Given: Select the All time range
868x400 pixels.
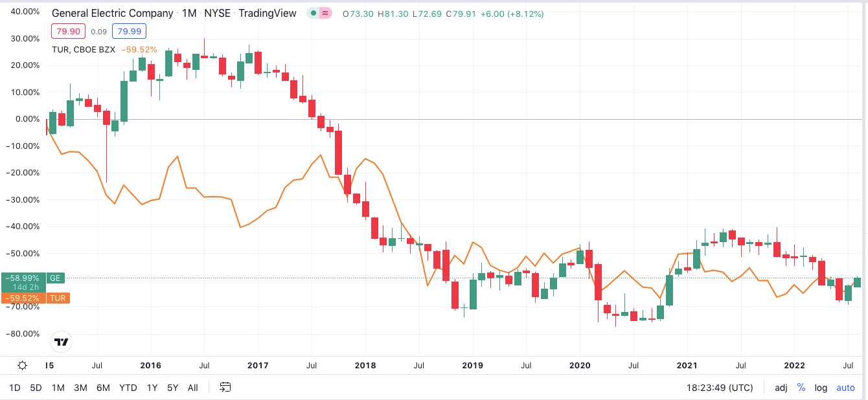Looking at the screenshot, I should [192, 388].
